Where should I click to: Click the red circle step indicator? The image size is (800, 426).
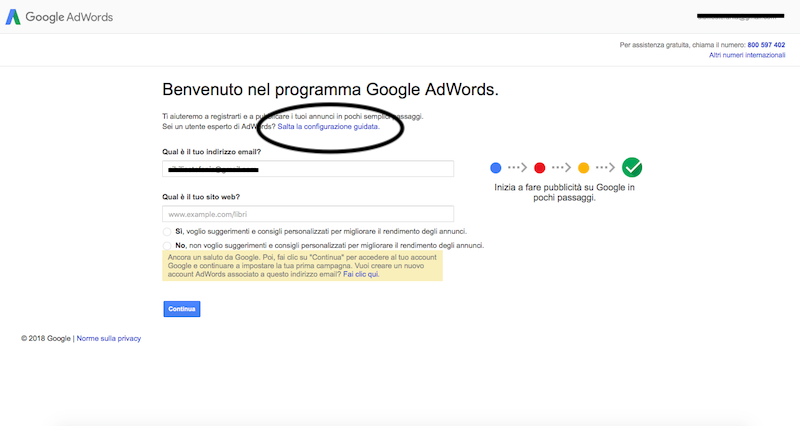(539, 168)
